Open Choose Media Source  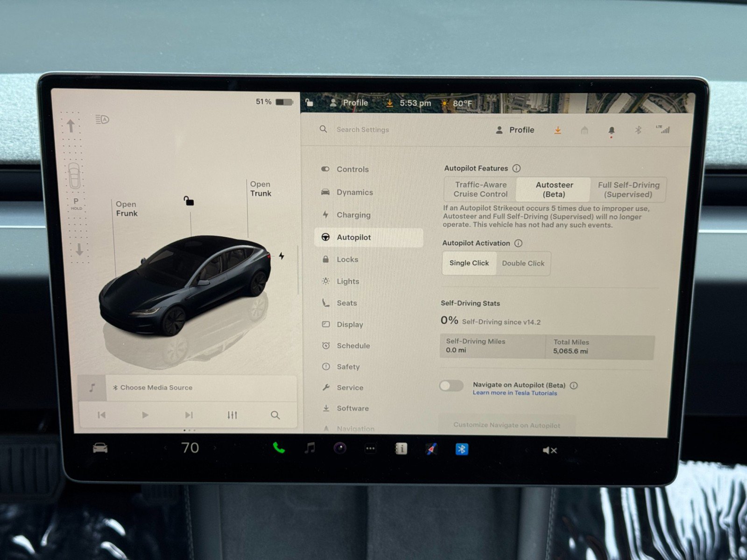tap(156, 387)
